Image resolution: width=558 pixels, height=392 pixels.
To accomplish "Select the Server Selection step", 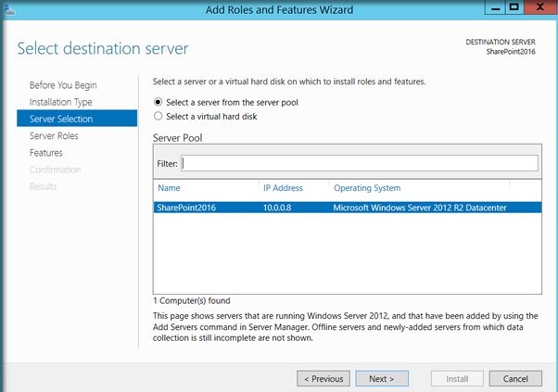I will pyautogui.click(x=61, y=119).
